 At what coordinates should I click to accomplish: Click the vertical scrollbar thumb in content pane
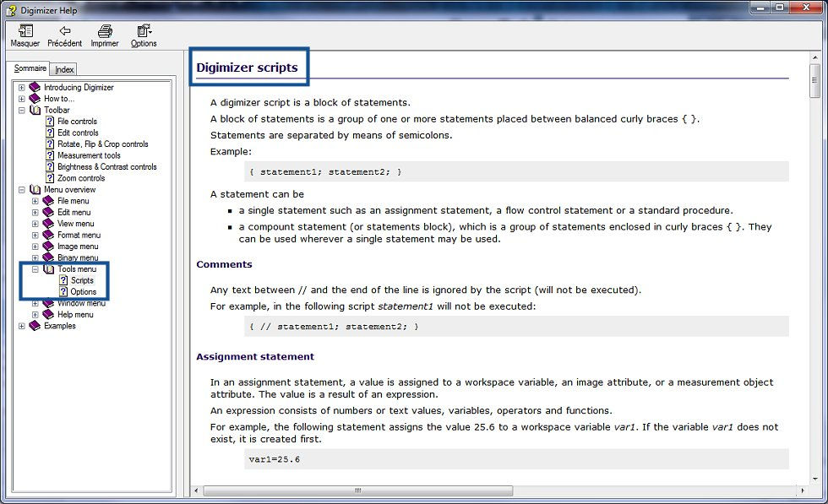coord(814,80)
